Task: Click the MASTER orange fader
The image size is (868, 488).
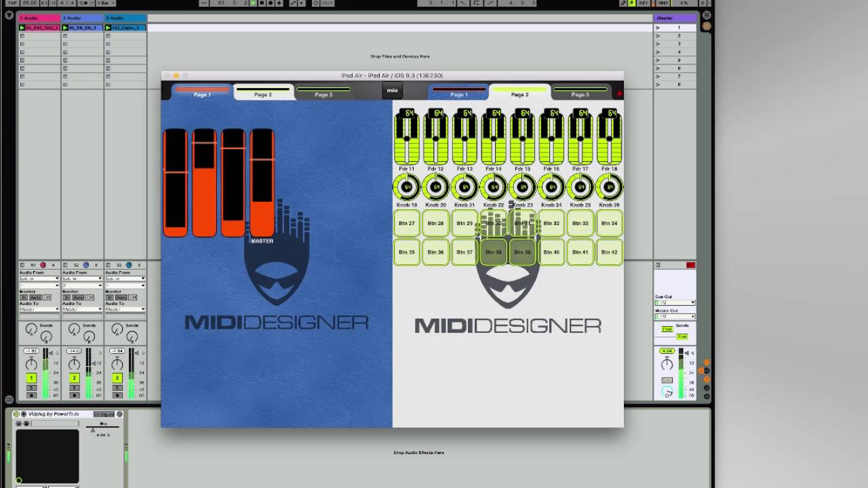Action: click(262, 182)
